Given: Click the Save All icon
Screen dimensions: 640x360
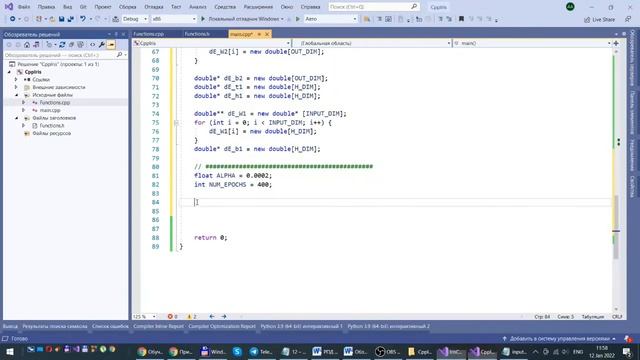Looking at the screenshot, I should coord(70,19).
